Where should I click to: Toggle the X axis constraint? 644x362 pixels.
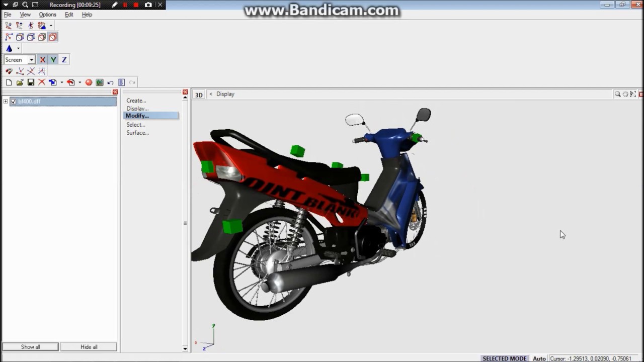click(42, 60)
